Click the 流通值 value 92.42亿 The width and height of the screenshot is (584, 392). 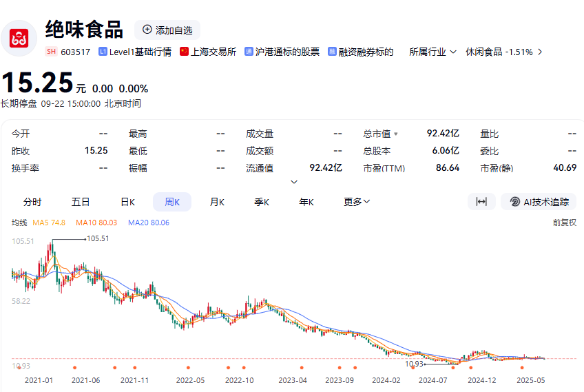(326, 167)
